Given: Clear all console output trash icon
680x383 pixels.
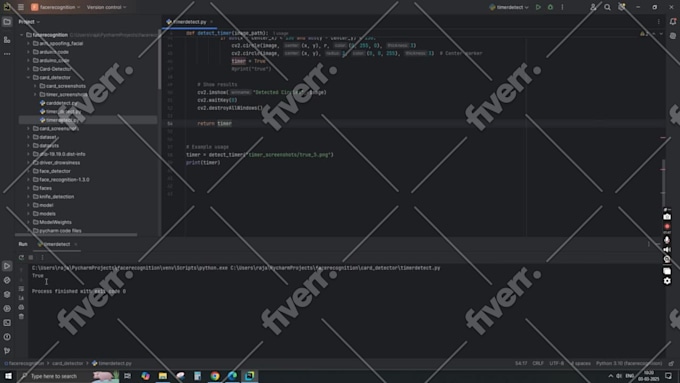Looking at the screenshot, I should click(21, 317).
